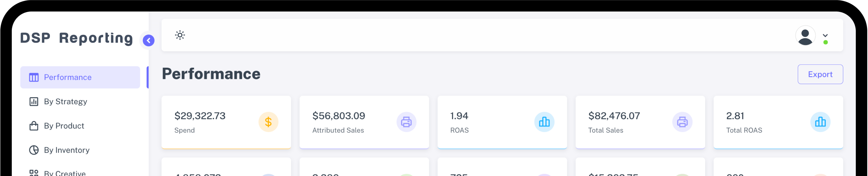This screenshot has height=176, width=868.
Task: Click the bar chart icon on ROAS card
Action: [x=544, y=122]
